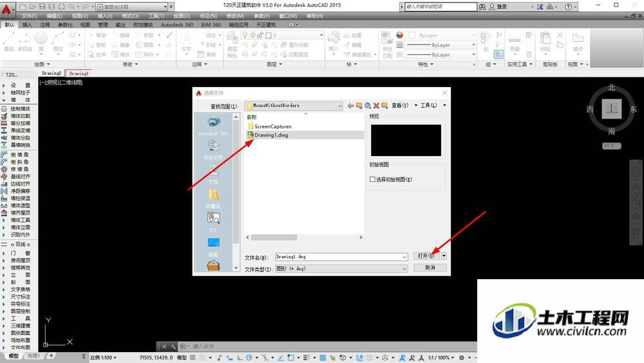
Task: Click the Desktop (桌面) shortcut in the dialog sidebar
Action: tap(213, 247)
